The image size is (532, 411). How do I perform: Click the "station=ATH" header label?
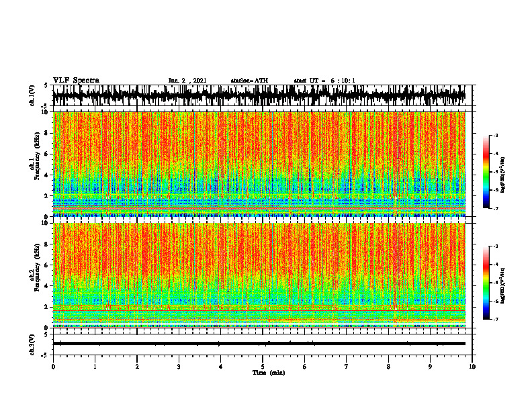(249, 81)
